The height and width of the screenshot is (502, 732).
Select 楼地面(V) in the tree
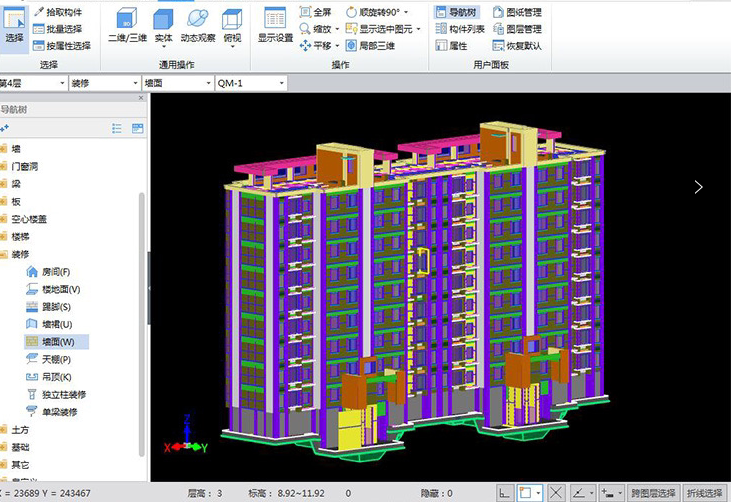tap(53, 290)
